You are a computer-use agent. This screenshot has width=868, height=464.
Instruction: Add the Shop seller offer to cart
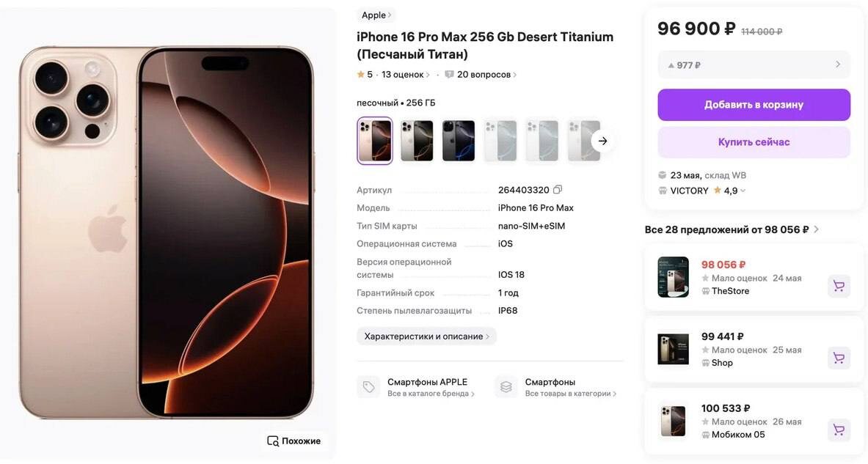tap(839, 358)
